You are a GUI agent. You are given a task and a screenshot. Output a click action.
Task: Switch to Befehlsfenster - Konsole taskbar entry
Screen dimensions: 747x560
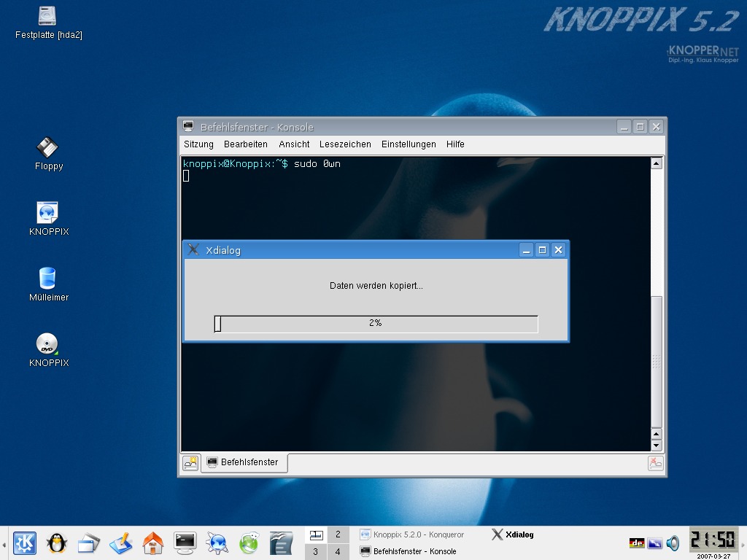pyautogui.click(x=409, y=551)
